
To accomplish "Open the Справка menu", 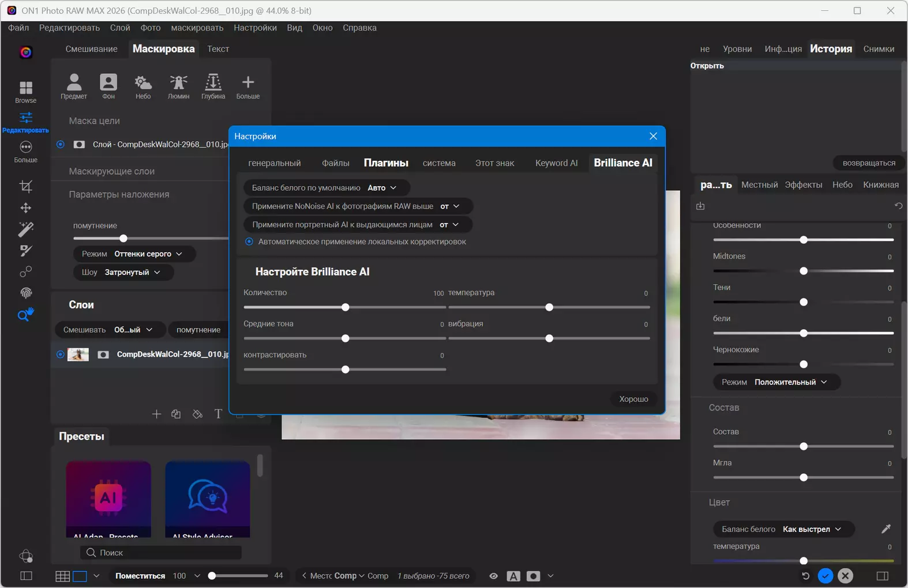I will (359, 28).
